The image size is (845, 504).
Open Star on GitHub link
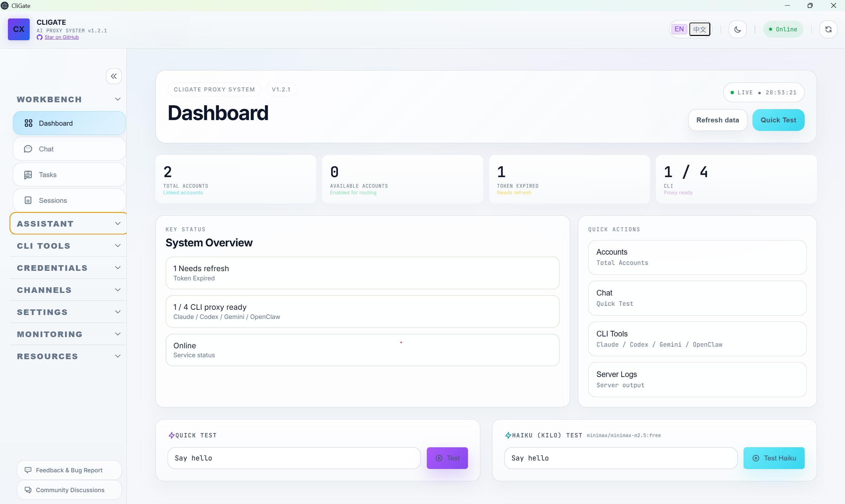(61, 37)
